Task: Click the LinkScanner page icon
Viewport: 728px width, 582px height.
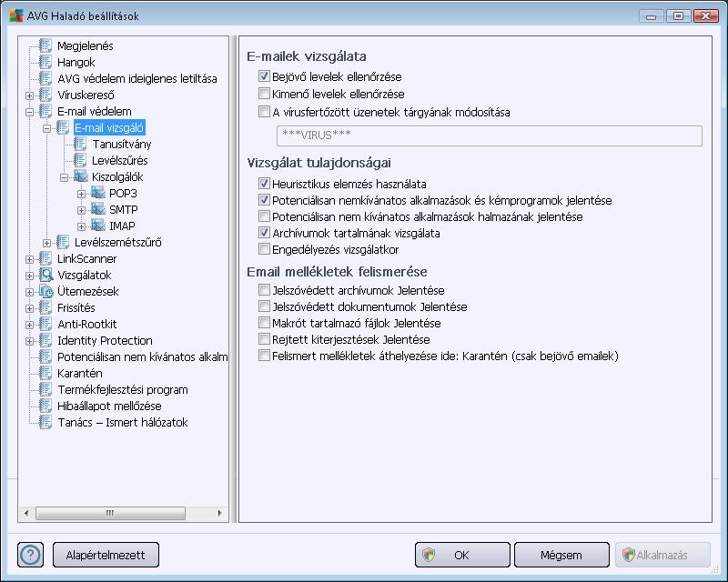Action: tap(45, 258)
